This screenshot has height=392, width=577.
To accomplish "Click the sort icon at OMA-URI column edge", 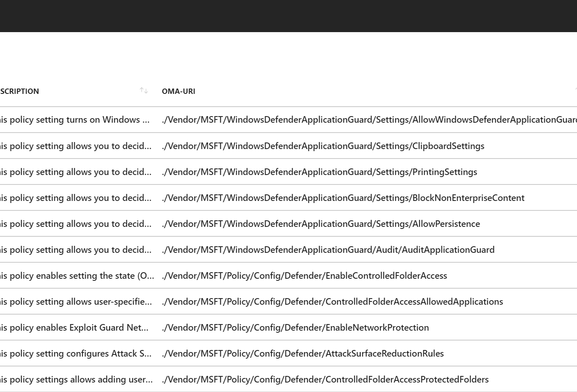I will tap(575, 89).
